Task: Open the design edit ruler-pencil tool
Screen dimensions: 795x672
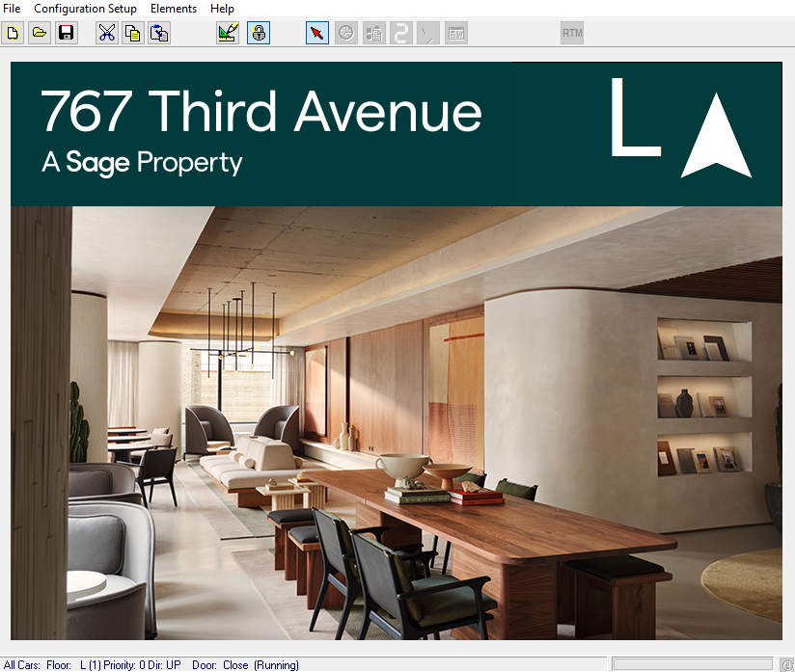Action: coord(228,33)
